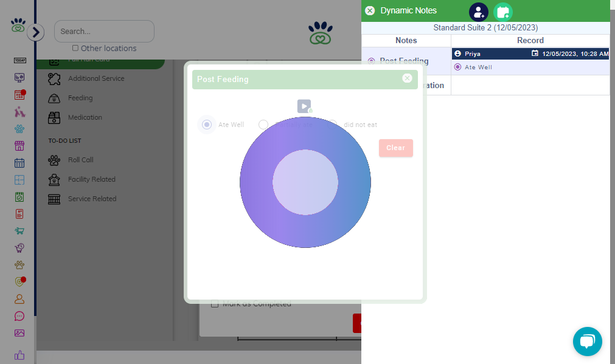Close the Dynamic Notes panel
The image size is (615, 364).
coord(370,10)
